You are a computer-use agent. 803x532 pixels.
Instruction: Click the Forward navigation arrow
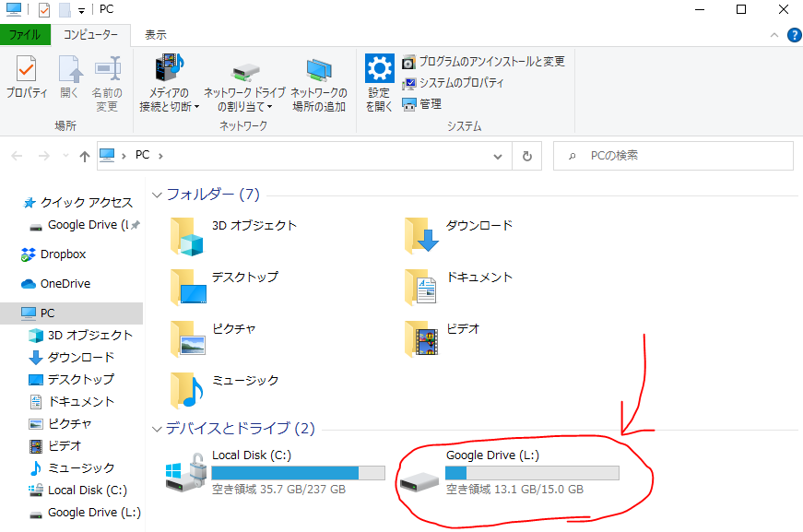44,156
